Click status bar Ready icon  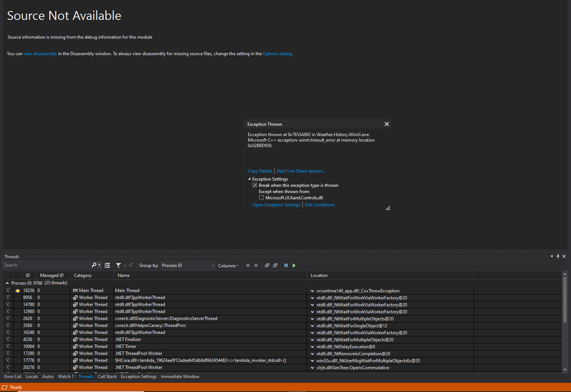coord(4,387)
